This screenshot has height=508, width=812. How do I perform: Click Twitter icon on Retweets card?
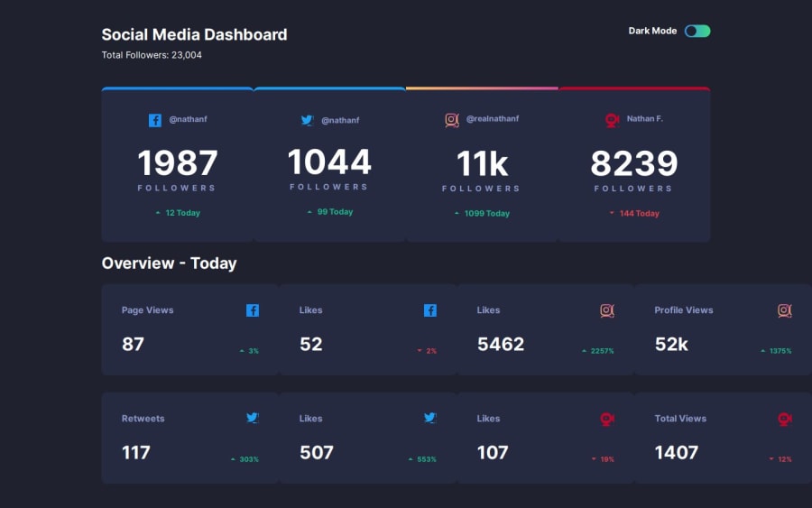click(x=253, y=418)
